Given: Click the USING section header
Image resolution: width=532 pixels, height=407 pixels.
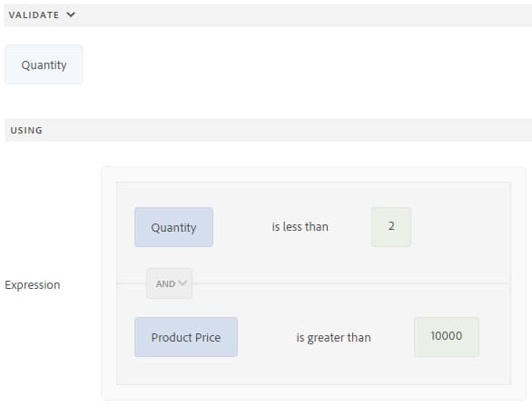Looking at the screenshot, I should click(26, 130).
